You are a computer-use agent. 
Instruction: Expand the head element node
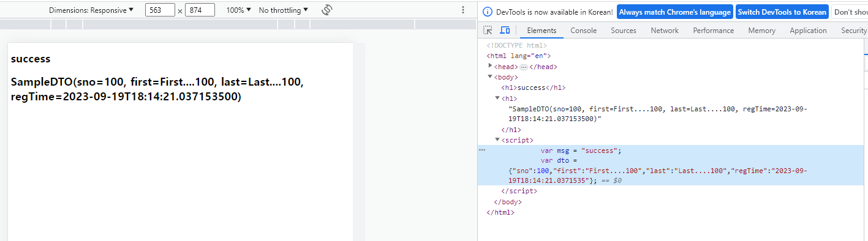pyautogui.click(x=490, y=66)
